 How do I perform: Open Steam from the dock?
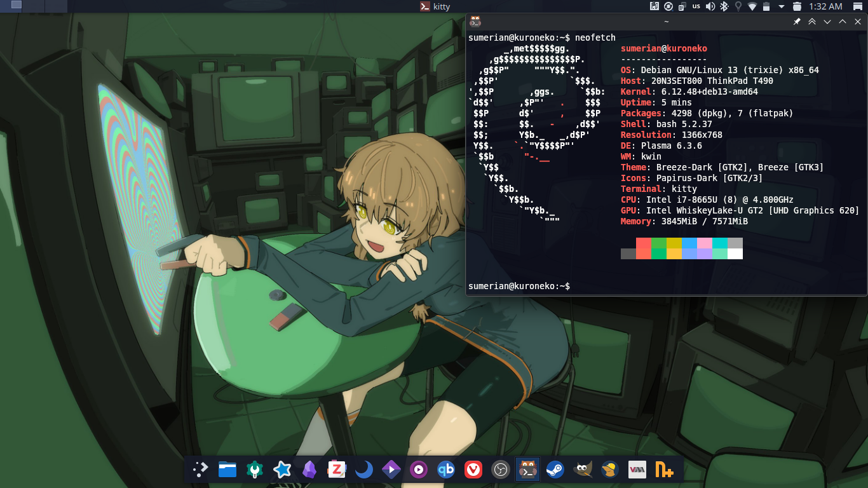(555, 470)
